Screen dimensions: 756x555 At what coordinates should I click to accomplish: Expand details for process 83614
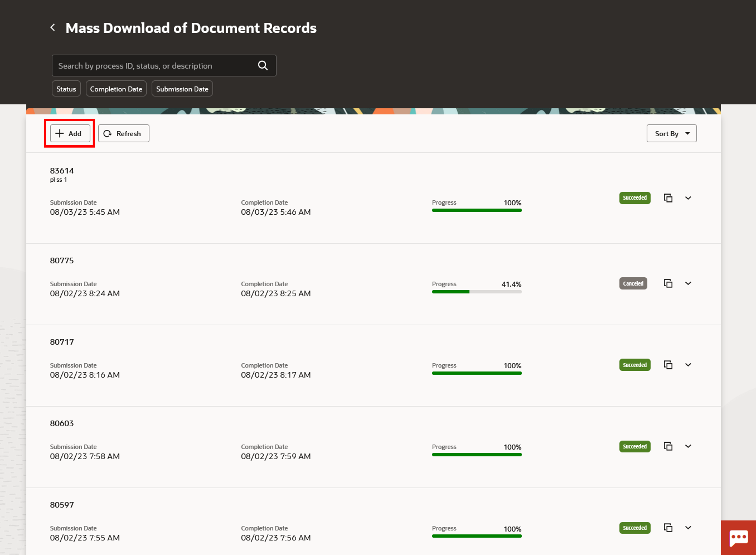pyautogui.click(x=688, y=198)
